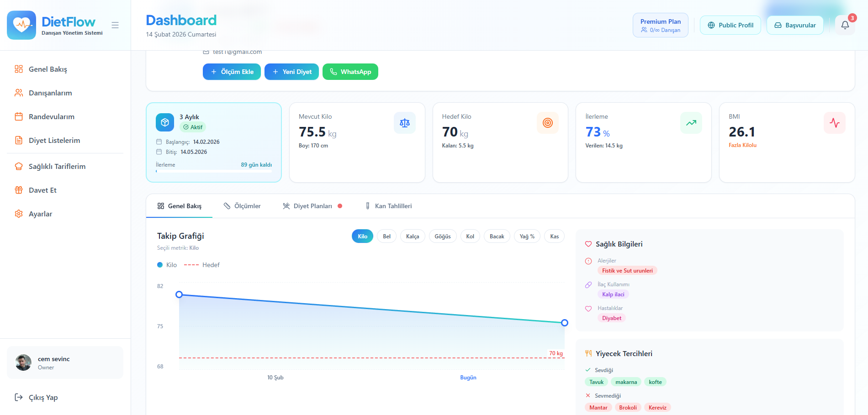Click the trending arrow icon in İlerleme
This screenshot has height=415, width=868.
[691, 123]
